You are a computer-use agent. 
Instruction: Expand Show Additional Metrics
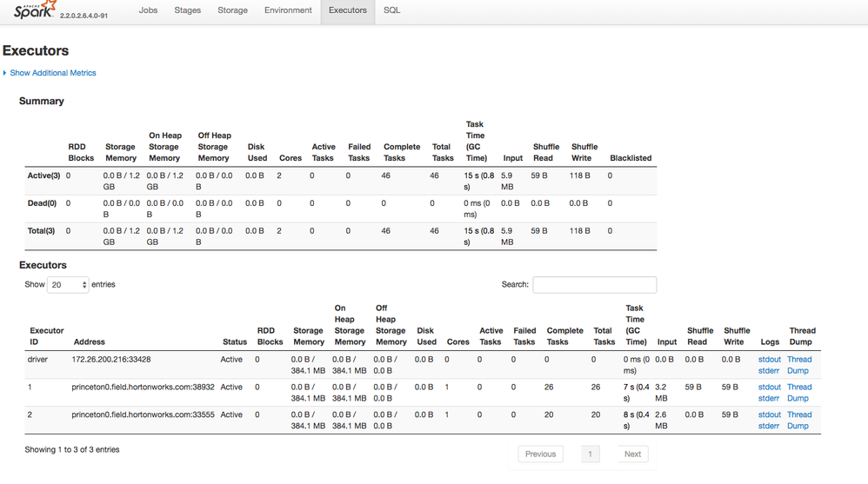click(52, 73)
